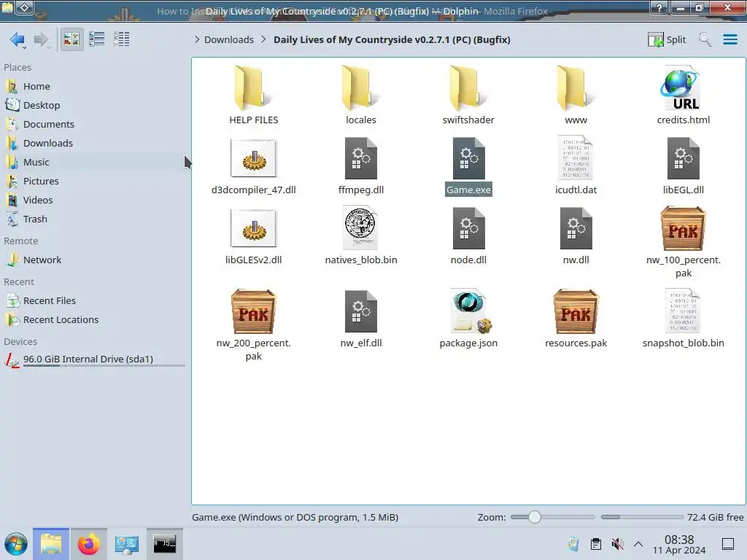Open the clock showing 08:38
Image resolution: width=747 pixels, height=560 pixels.
coord(679,544)
